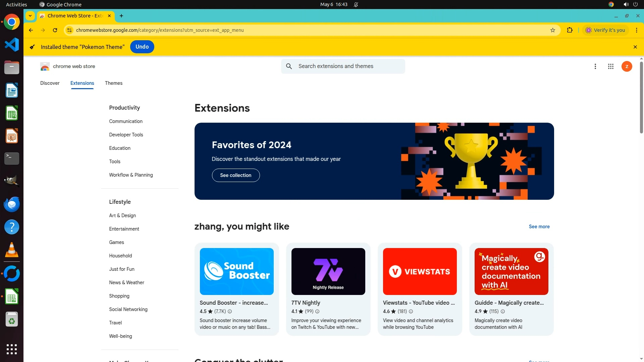Click the Search extensions and themes field
This screenshot has height=362, width=644.
click(x=349, y=66)
